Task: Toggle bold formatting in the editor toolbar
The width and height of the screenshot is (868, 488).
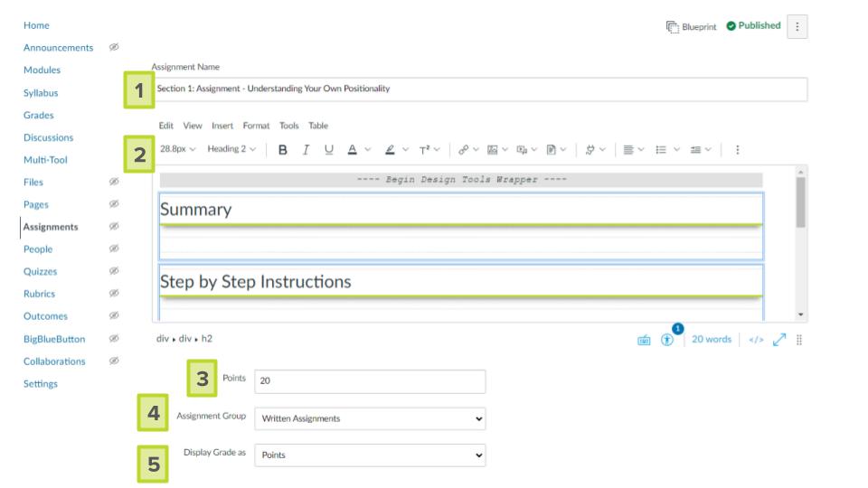Action: [x=283, y=150]
